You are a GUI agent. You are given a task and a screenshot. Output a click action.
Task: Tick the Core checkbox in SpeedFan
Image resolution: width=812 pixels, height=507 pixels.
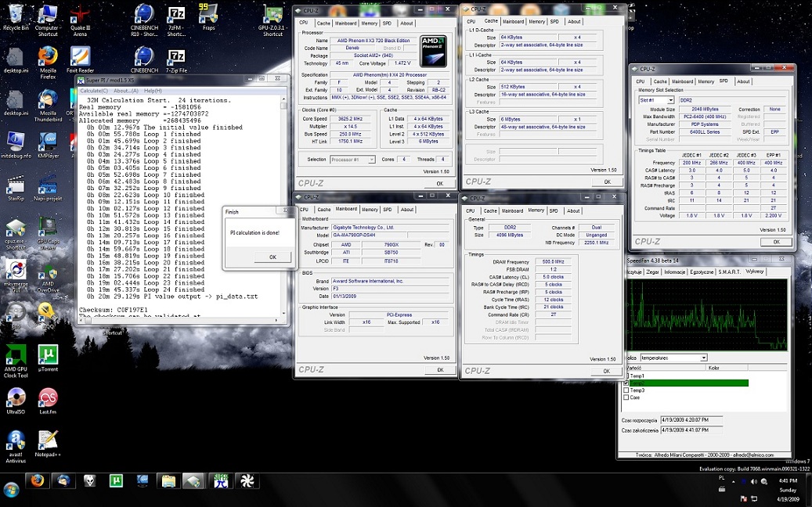pos(626,397)
